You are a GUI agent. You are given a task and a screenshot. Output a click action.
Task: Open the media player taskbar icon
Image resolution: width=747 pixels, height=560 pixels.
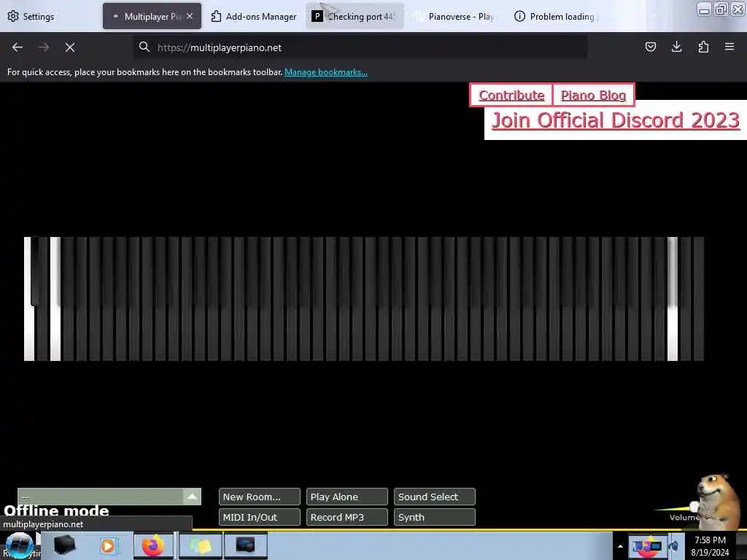pyautogui.click(x=108, y=545)
